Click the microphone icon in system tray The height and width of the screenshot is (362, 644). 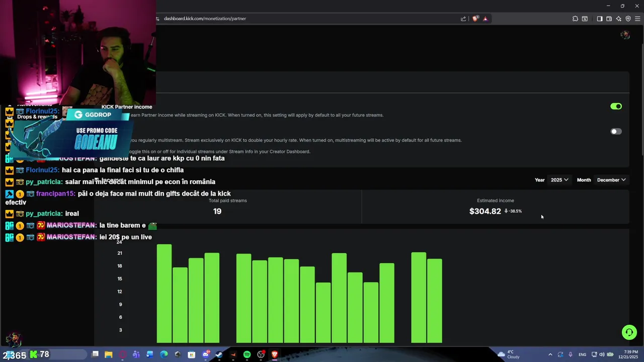570,354
